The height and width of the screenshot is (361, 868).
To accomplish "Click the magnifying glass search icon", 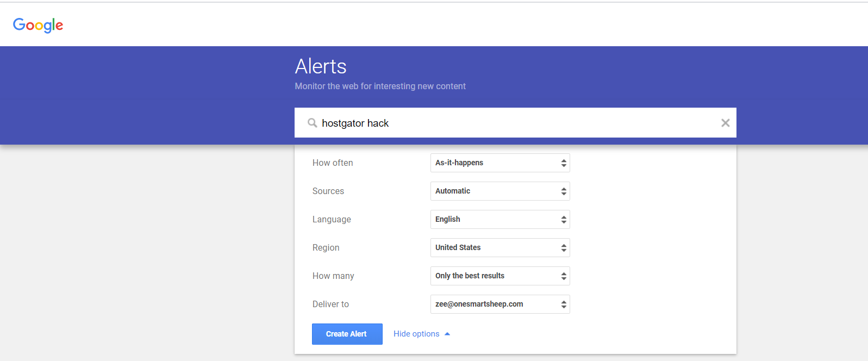I will pos(313,123).
